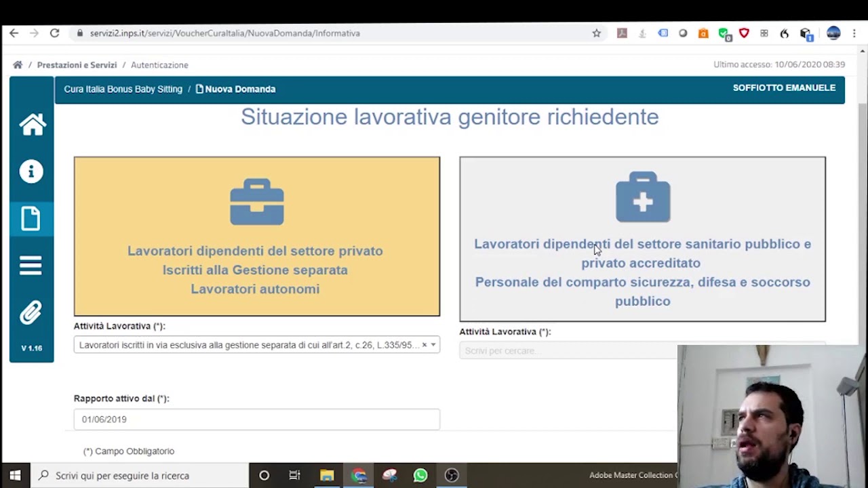Click the Ultimo accesso timestamp text

coord(779,65)
